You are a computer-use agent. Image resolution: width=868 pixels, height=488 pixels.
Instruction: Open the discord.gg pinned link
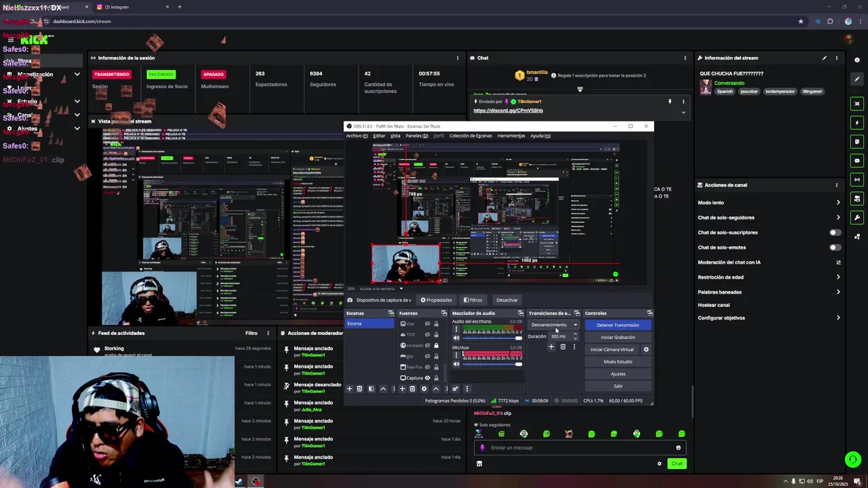(x=508, y=110)
